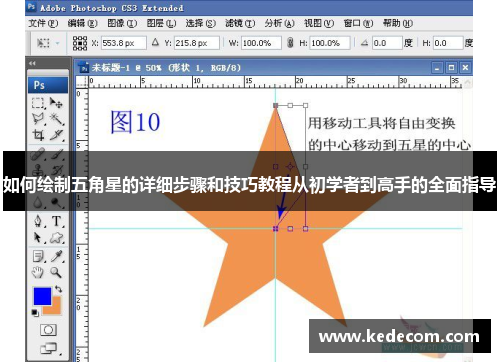This screenshot has height=362, width=500.
Task: Click the transform center reference point crosshair
Action: coord(290,166)
